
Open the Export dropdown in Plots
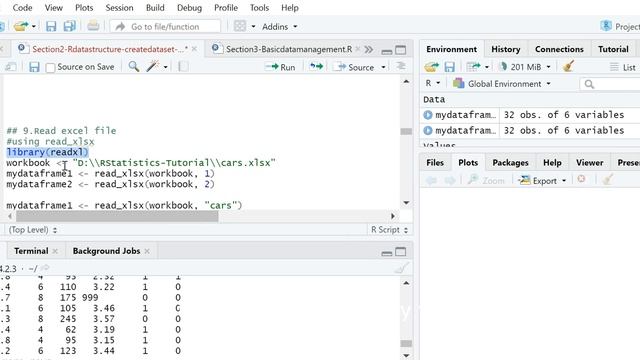[542, 180]
